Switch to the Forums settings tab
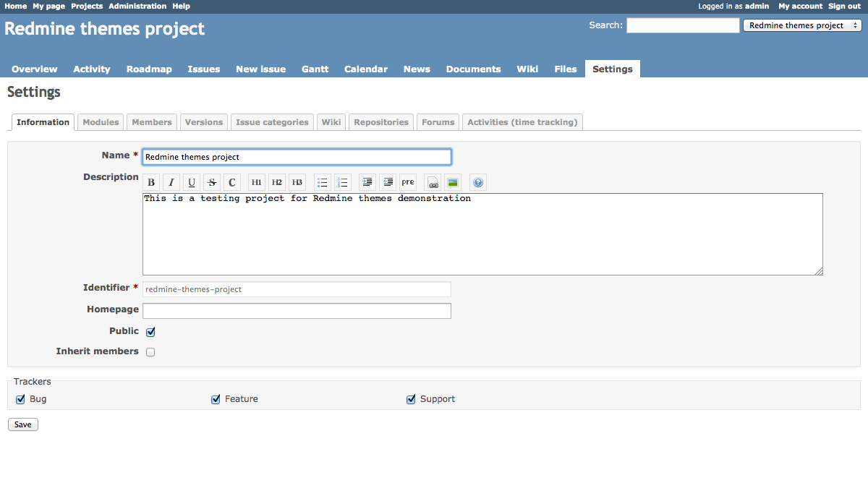This screenshot has height=496, width=868. coord(438,122)
